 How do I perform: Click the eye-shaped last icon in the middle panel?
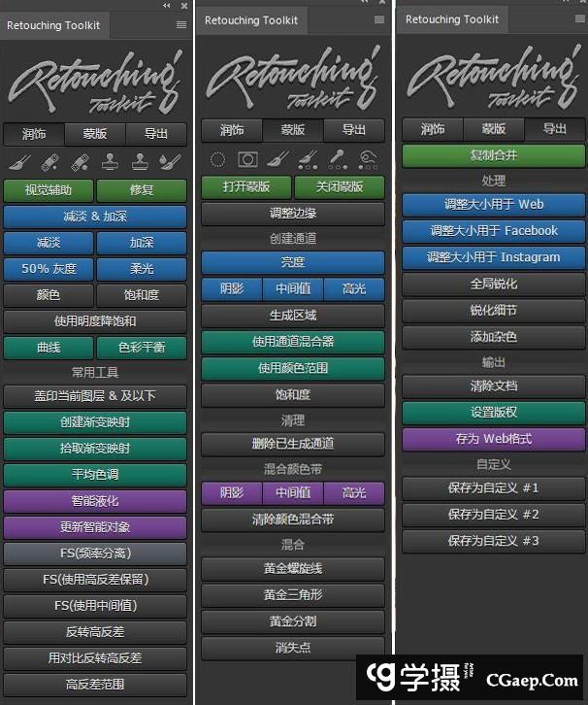pyautogui.click(x=368, y=159)
